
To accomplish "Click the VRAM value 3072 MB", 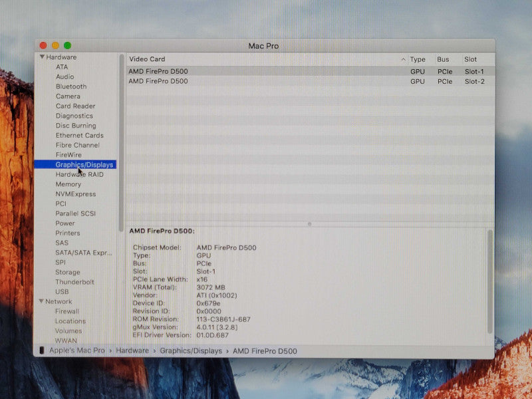I will (211, 287).
